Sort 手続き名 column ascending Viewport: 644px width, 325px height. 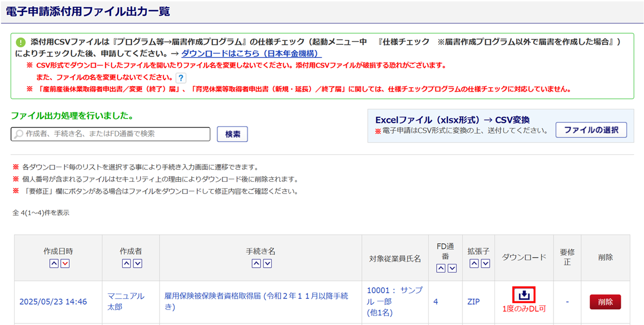coord(256,264)
